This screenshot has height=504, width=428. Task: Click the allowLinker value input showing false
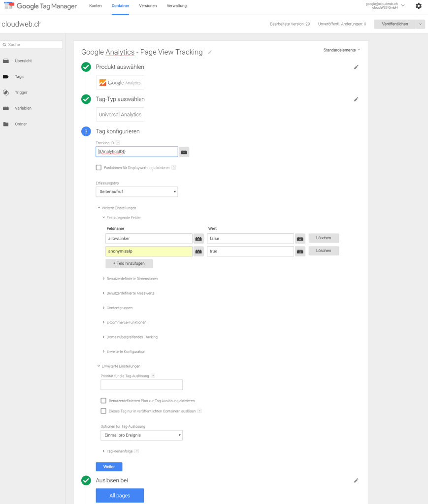250,239
